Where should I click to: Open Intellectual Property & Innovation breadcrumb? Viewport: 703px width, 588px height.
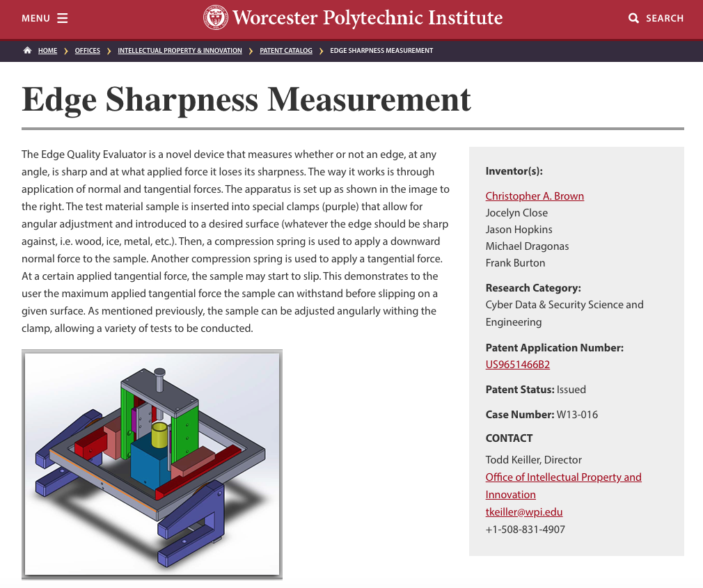[x=180, y=51]
